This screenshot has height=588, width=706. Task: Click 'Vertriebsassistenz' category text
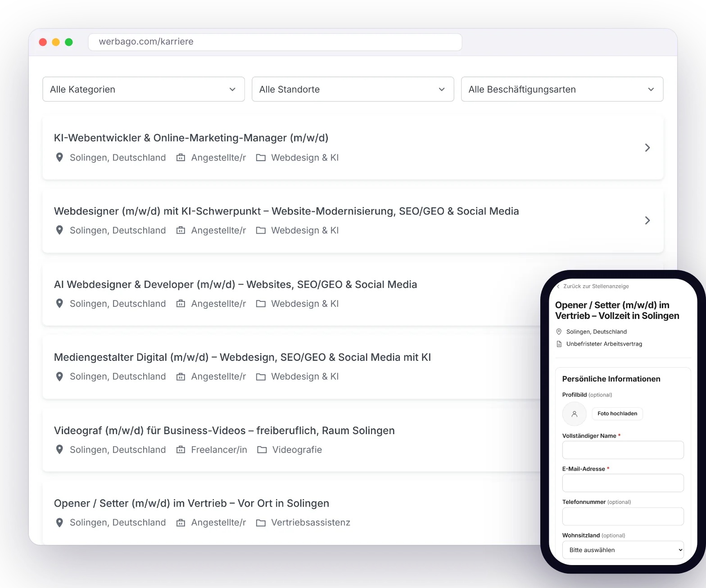pos(311,522)
